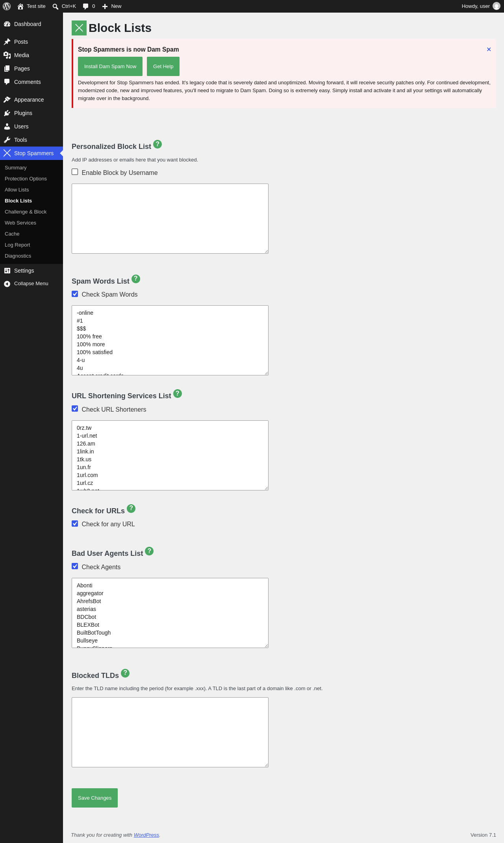
Task: Toggle Check URL Shorteners checkbox
Action: 75,409
